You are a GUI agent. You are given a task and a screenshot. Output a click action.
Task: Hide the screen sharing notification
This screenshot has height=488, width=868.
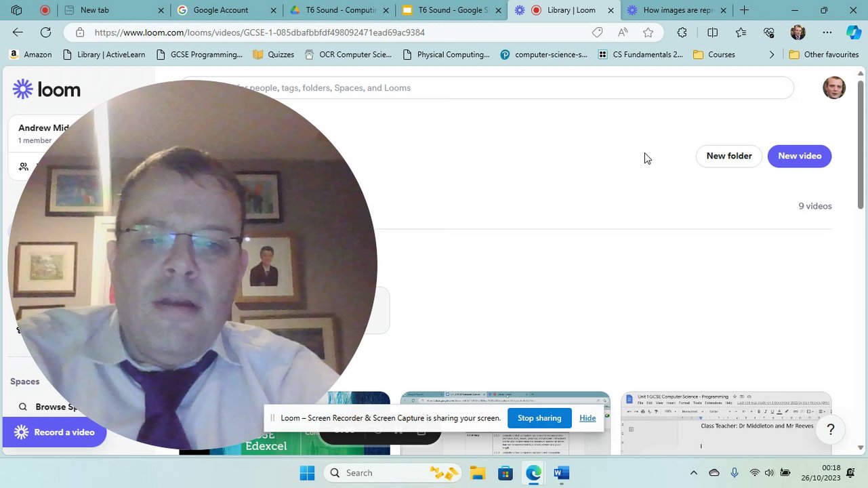[x=587, y=418]
